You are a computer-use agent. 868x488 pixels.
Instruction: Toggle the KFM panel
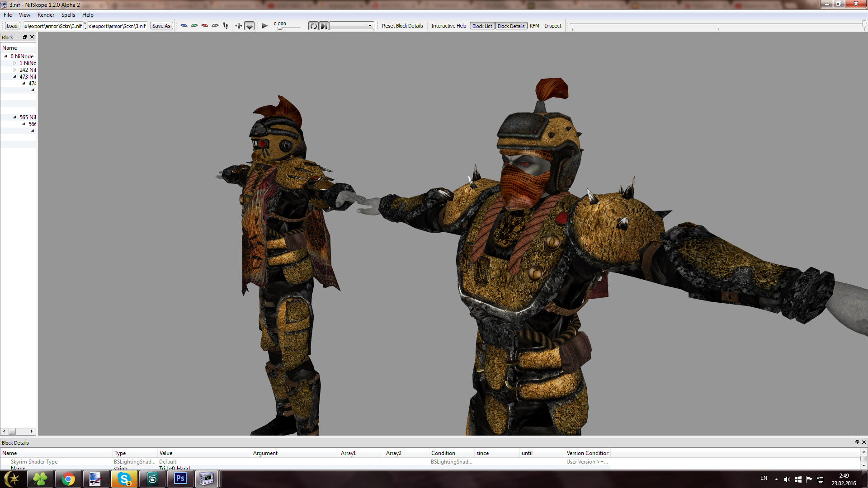coord(534,26)
